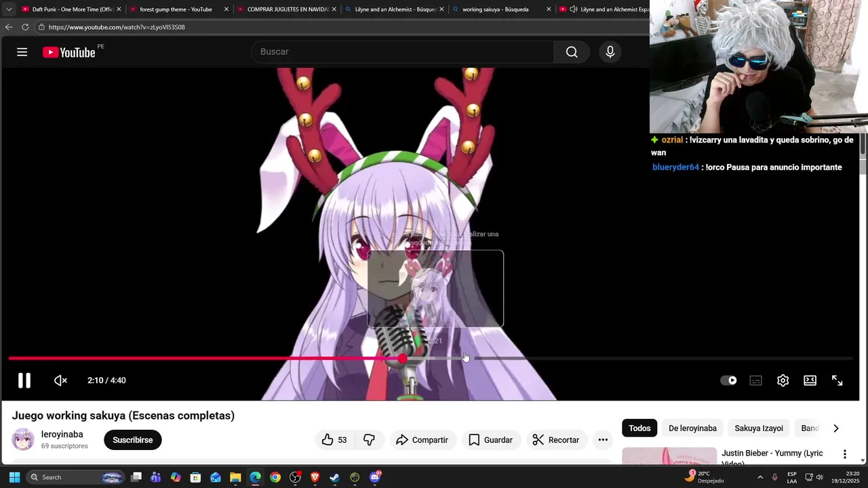
Task: Show hidden system tray icons
Action: tap(760, 477)
